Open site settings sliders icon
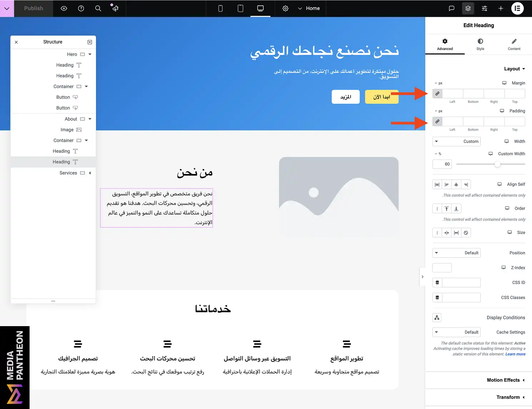The image size is (532, 409). coord(485,8)
